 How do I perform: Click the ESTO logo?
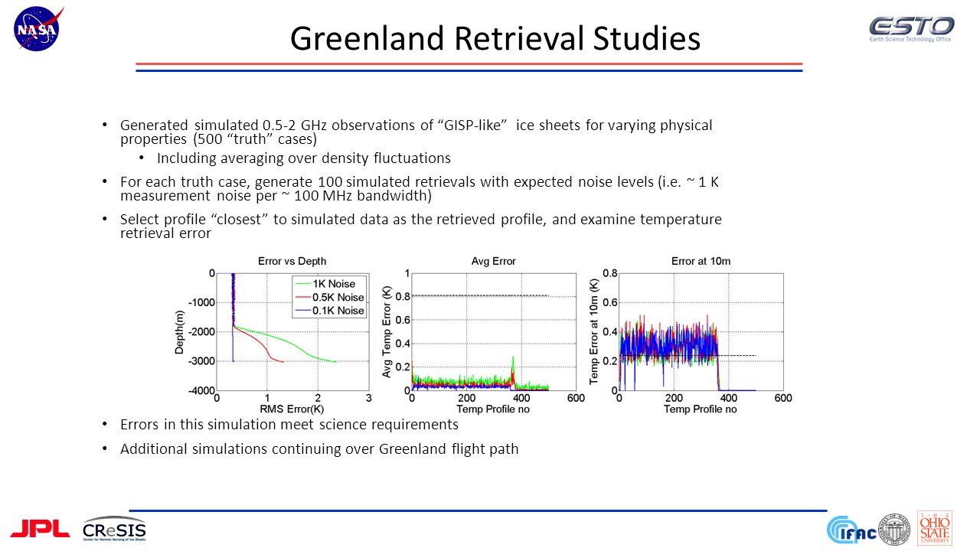911,28
